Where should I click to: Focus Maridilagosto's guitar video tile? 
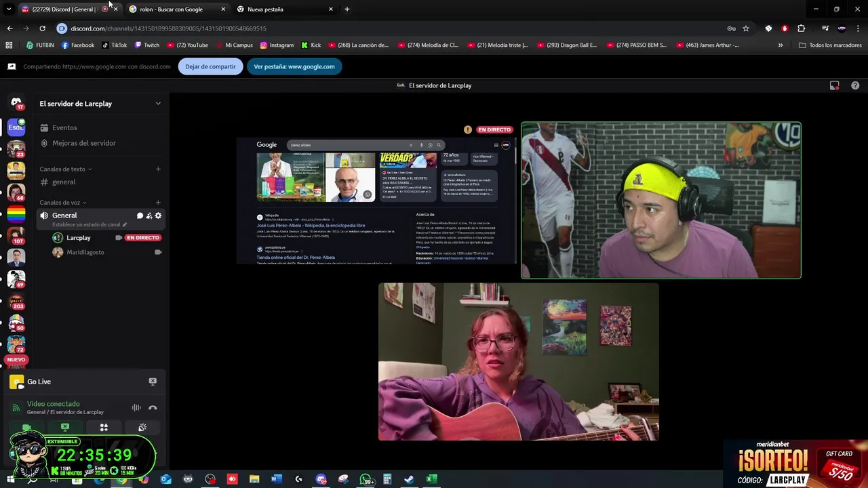coord(519,362)
